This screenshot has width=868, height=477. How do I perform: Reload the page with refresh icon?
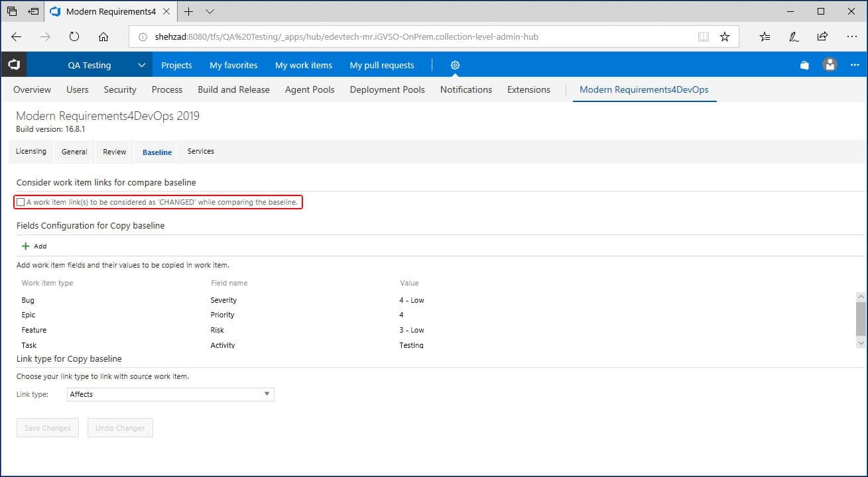point(74,37)
